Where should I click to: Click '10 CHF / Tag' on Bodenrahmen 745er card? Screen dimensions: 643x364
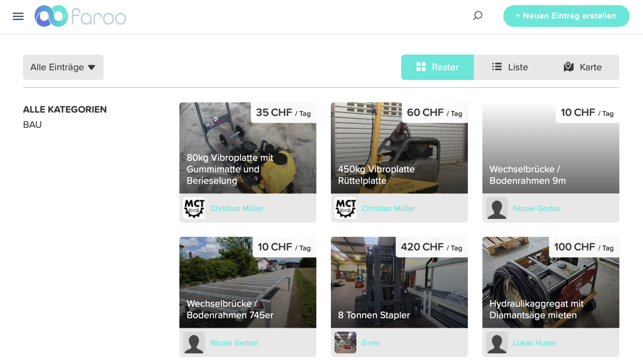coord(284,247)
